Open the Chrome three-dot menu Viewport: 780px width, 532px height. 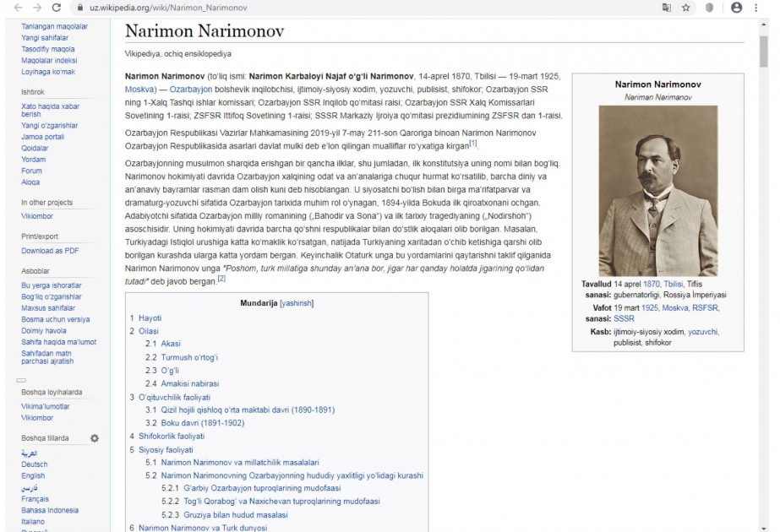coord(756,8)
